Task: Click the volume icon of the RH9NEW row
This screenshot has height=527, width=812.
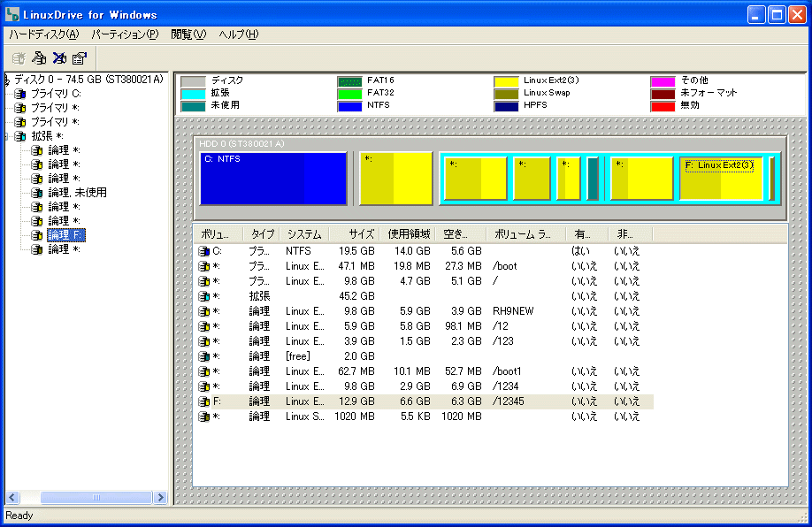Action: click(x=204, y=311)
